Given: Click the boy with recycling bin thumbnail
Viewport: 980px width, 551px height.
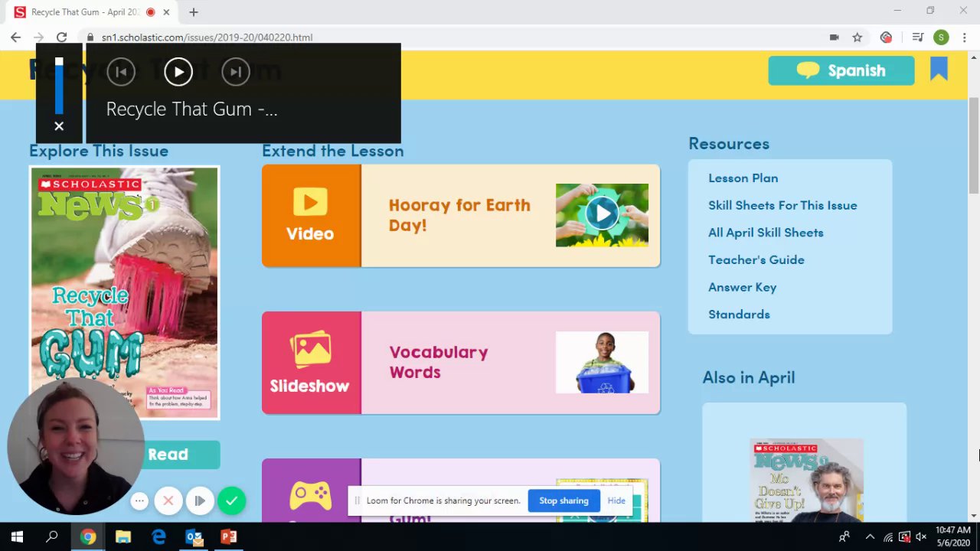Looking at the screenshot, I should [602, 362].
